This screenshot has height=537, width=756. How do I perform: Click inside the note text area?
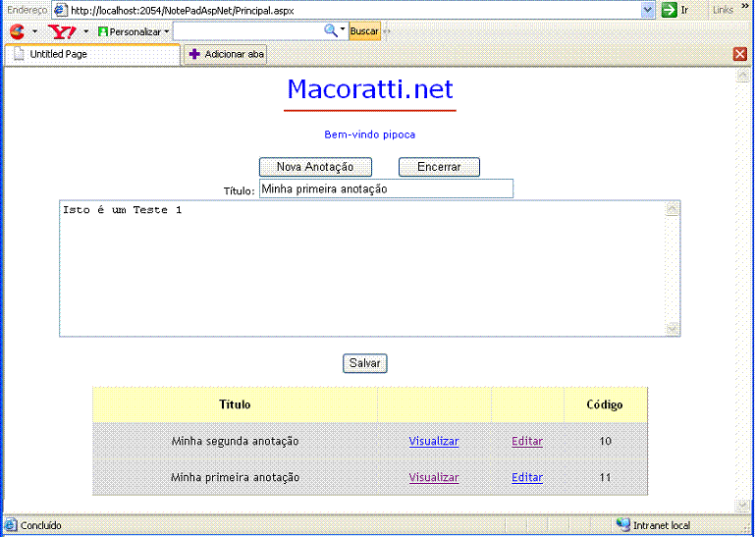point(361,269)
